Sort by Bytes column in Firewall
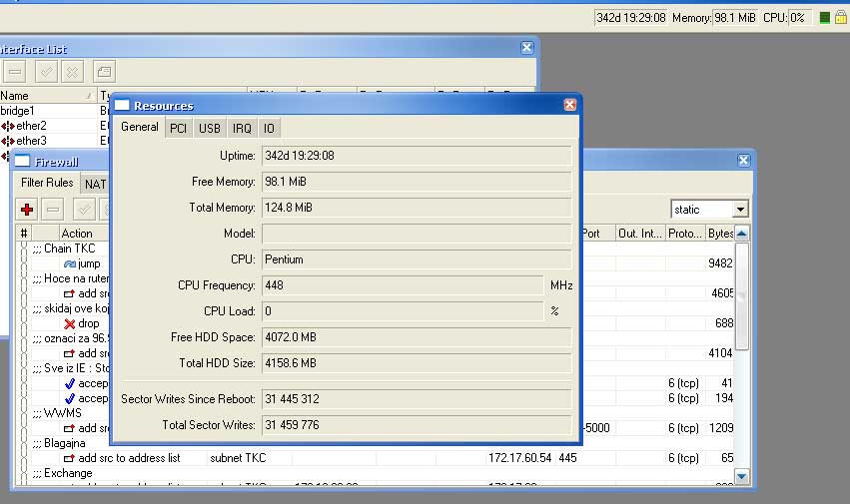 [720, 234]
